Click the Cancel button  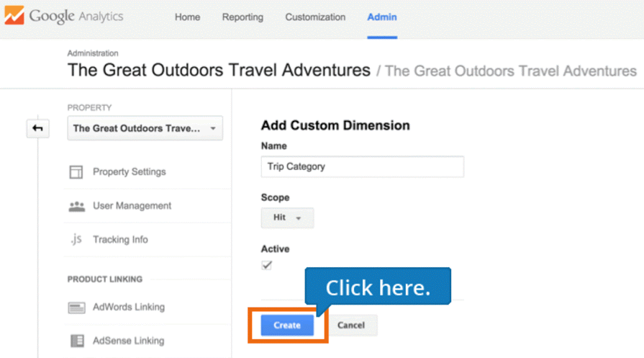(351, 325)
